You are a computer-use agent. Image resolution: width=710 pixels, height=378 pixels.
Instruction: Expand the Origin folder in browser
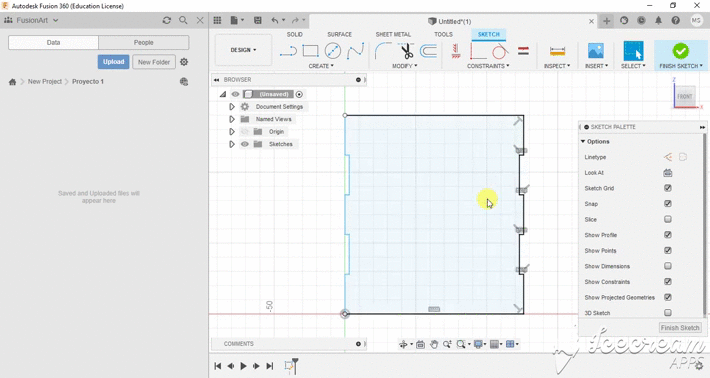pos(232,132)
